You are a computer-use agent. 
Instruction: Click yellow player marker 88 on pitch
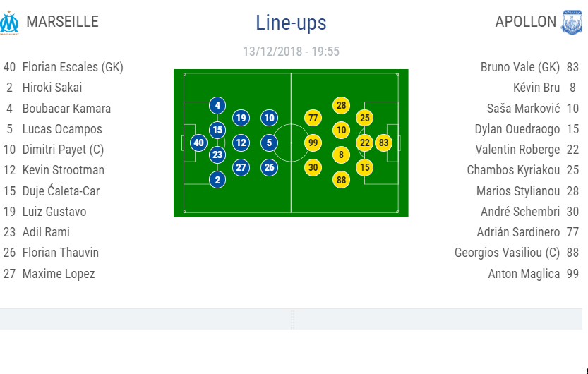coord(341,179)
